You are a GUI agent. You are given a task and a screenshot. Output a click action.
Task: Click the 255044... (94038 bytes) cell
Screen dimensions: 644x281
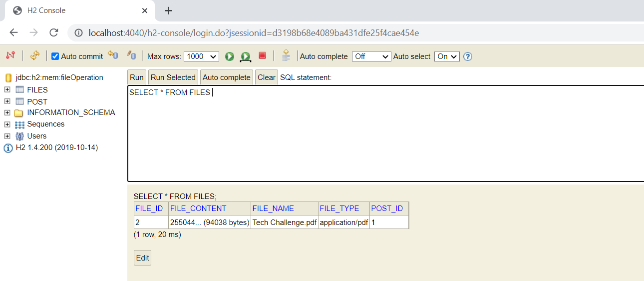point(210,222)
